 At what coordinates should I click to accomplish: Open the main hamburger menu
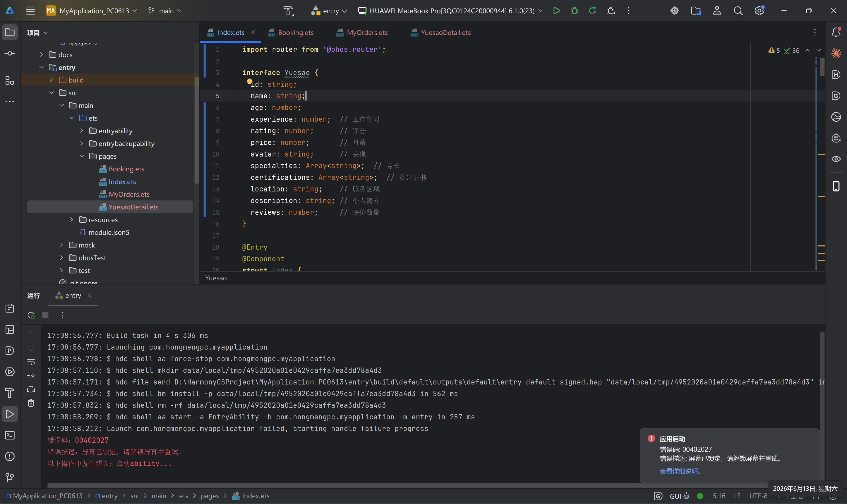pyautogui.click(x=30, y=11)
